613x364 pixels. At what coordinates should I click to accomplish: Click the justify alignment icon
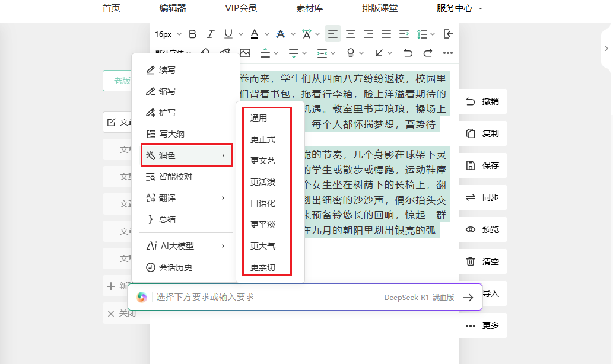click(386, 34)
